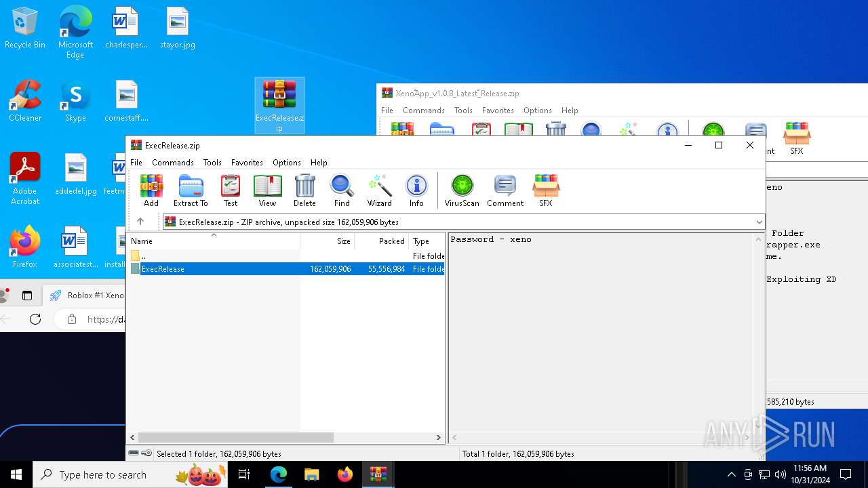Click the 'Password - xeno' comment text

(491, 239)
